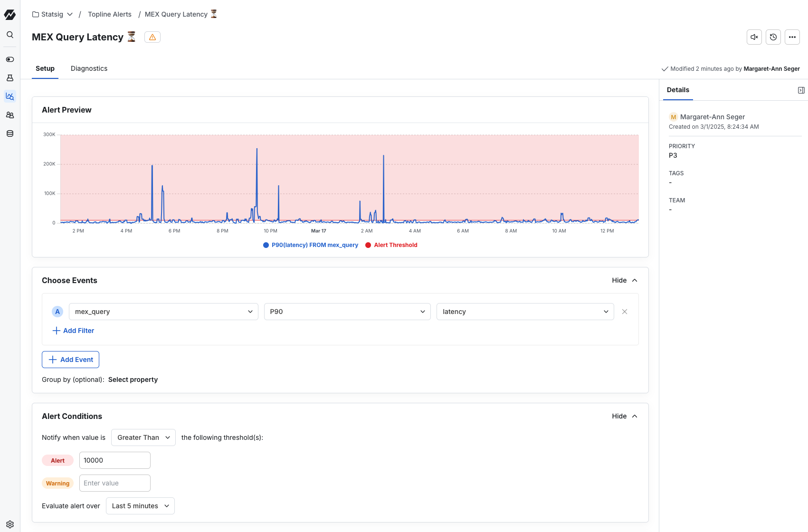Open metrics explorer chart icon in sidebar
The height and width of the screenshot is (532, 808).
tap(10, 96)
